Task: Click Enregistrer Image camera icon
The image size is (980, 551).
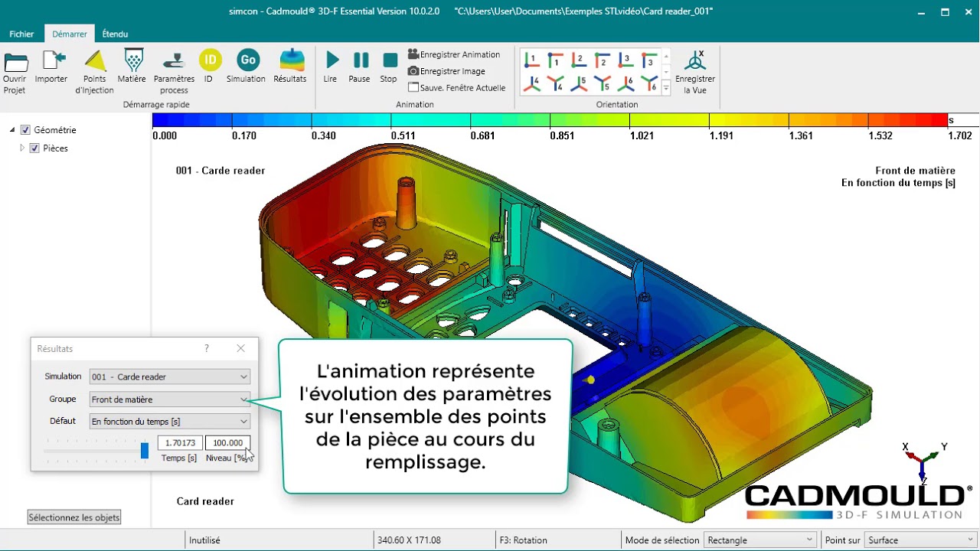Action: click(413, 71)
